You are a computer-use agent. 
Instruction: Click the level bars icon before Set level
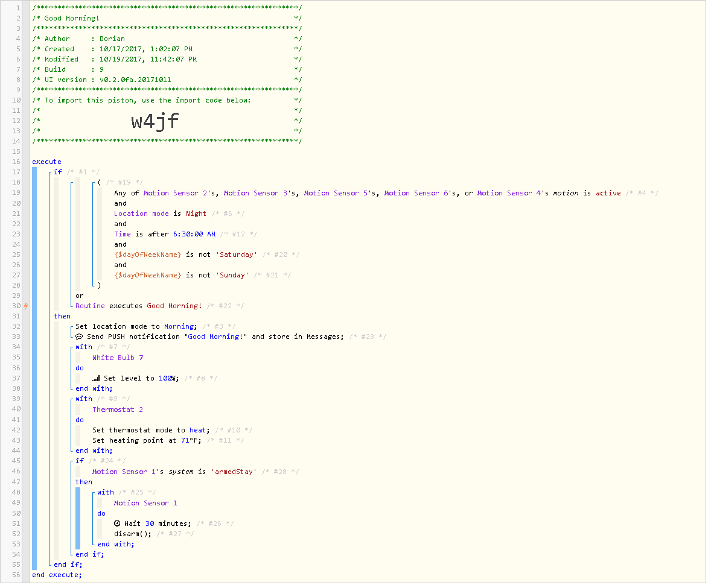[96, 379]
